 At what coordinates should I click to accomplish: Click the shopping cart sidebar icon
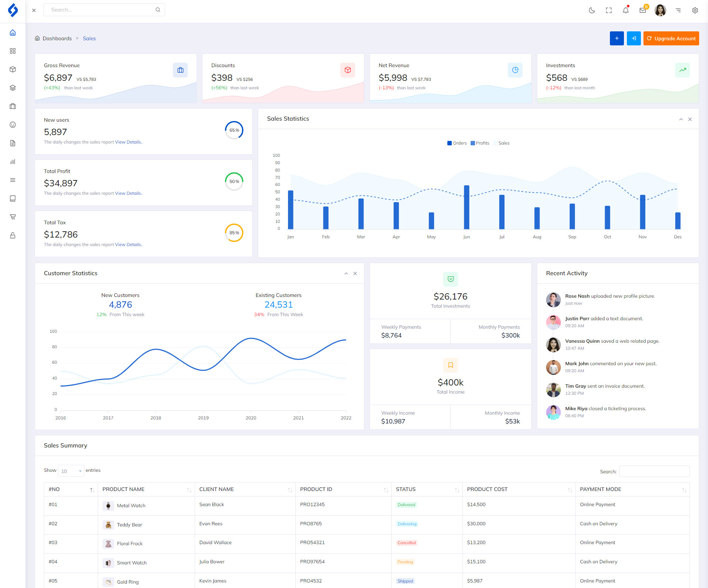coord(13,217)
